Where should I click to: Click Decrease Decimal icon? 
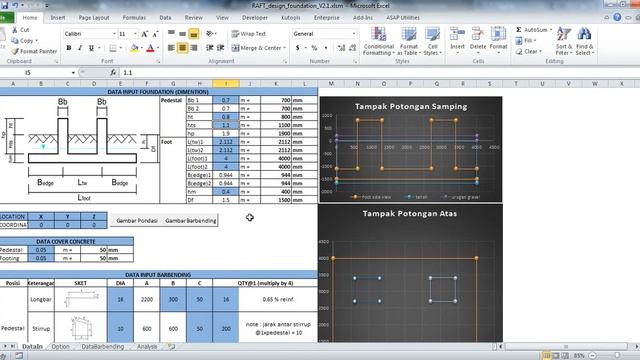[353, 48]
